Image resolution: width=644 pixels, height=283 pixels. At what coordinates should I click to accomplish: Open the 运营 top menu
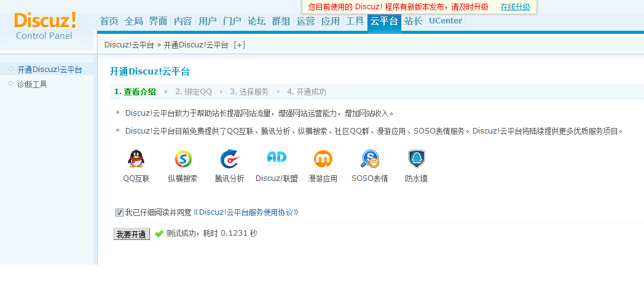click(306, 21)
